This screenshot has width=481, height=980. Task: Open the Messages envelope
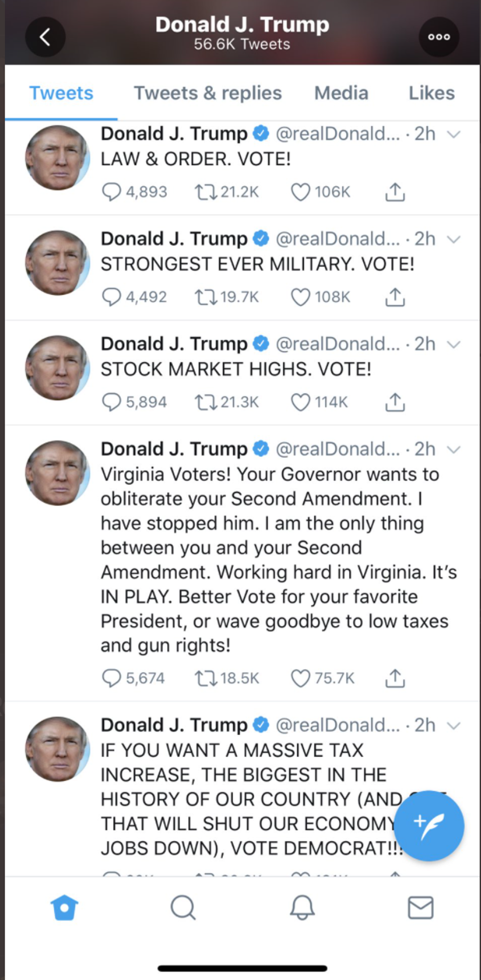tap(421, 907)
